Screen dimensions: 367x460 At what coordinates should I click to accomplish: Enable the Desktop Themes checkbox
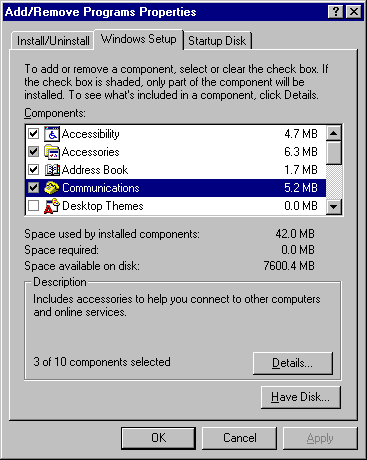tap(33, 206)
